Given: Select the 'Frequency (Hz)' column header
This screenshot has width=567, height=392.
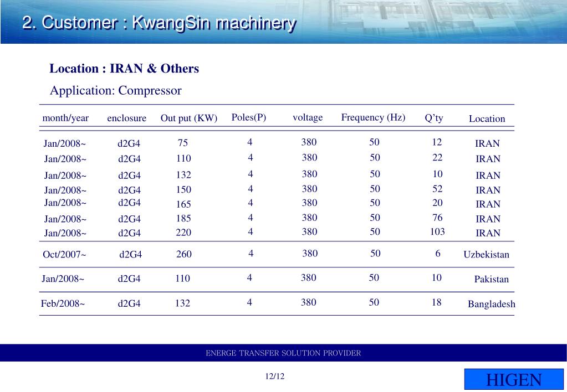Looking at the screenshot, I should point(373,117).
